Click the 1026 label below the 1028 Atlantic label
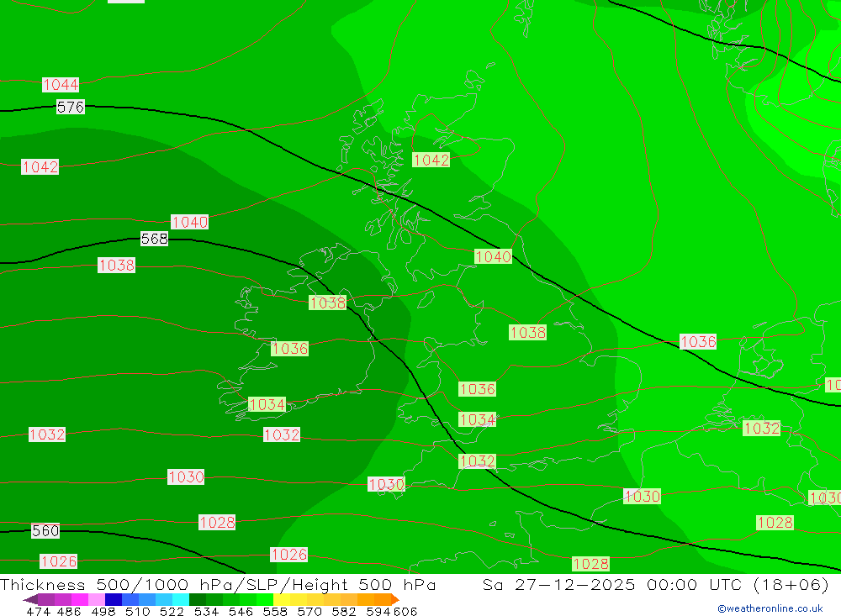The width and height of the screenshot is (841, 616). pyautogui.click(x=289, y=555)
